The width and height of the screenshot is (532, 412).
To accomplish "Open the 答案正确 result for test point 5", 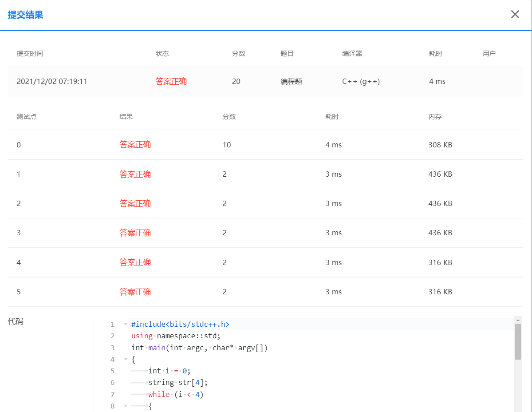I will (135, 292).
